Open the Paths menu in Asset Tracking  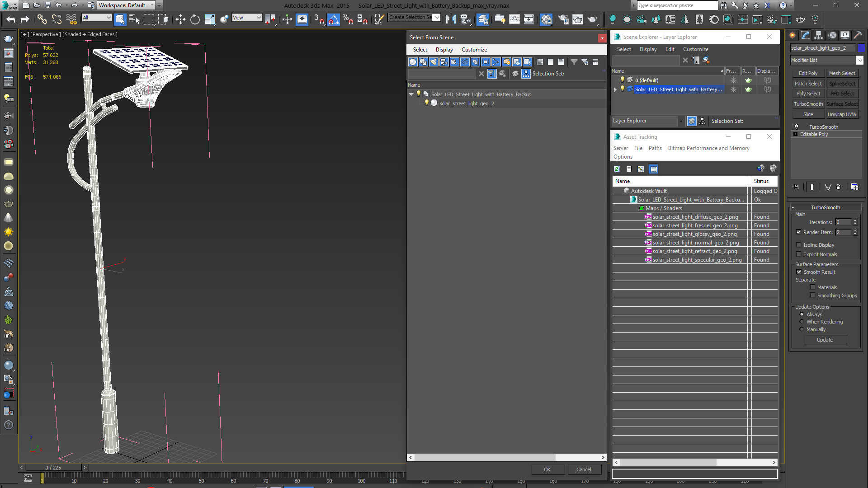(655, 148)
